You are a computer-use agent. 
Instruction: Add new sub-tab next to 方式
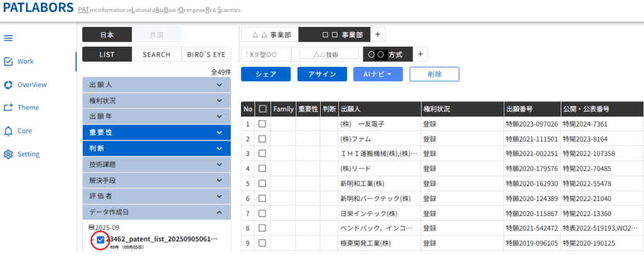point(420,54)
